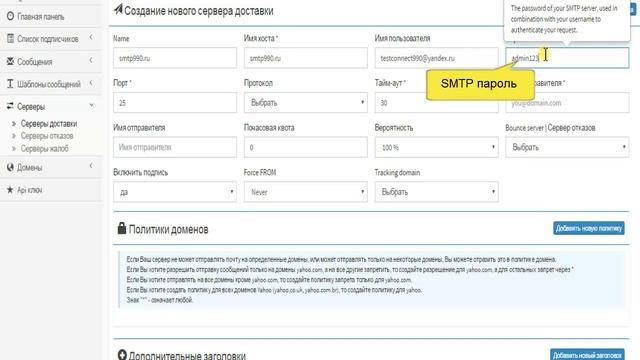640x360 pixels.
Task: Click the star icon beside Api ключ
Action: [x=10, y=189]
